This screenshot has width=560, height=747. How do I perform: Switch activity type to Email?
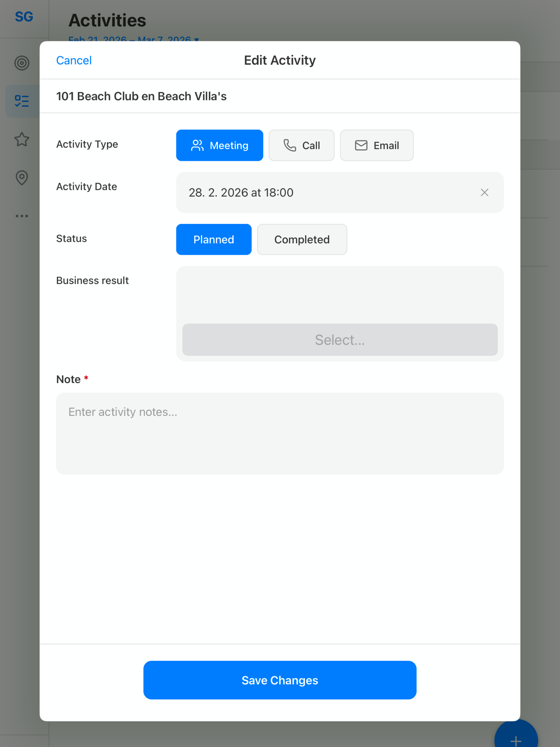pyautogui.click(x=377, y=145)
